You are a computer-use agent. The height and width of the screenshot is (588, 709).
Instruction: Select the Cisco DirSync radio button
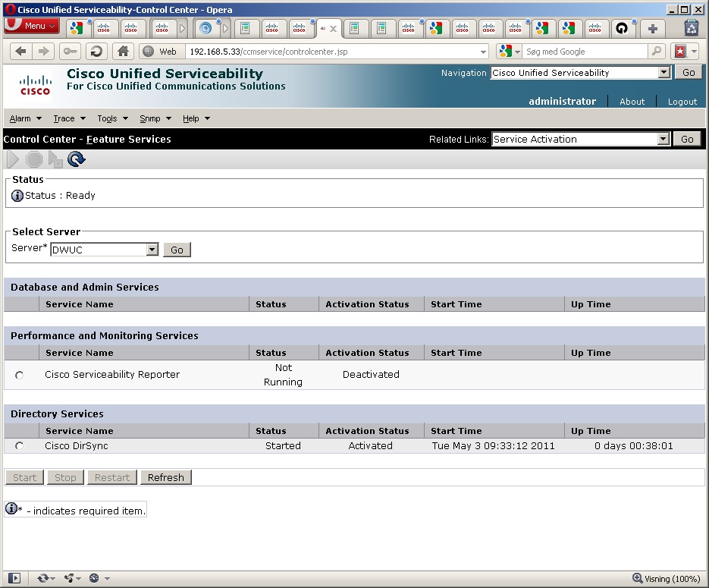pos(19,446)
